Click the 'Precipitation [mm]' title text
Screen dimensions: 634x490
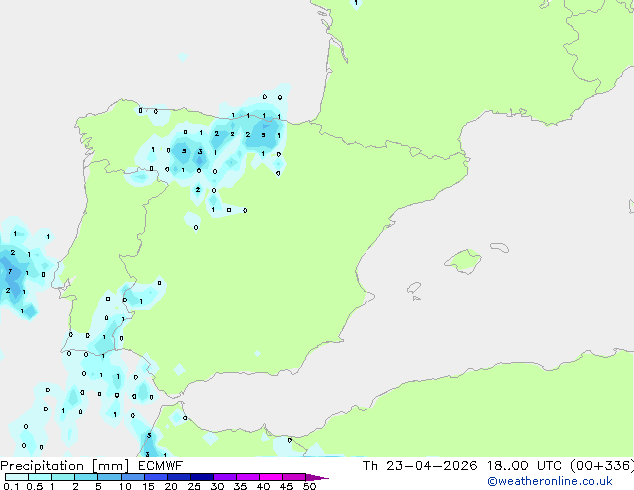[x=65, y=466]
